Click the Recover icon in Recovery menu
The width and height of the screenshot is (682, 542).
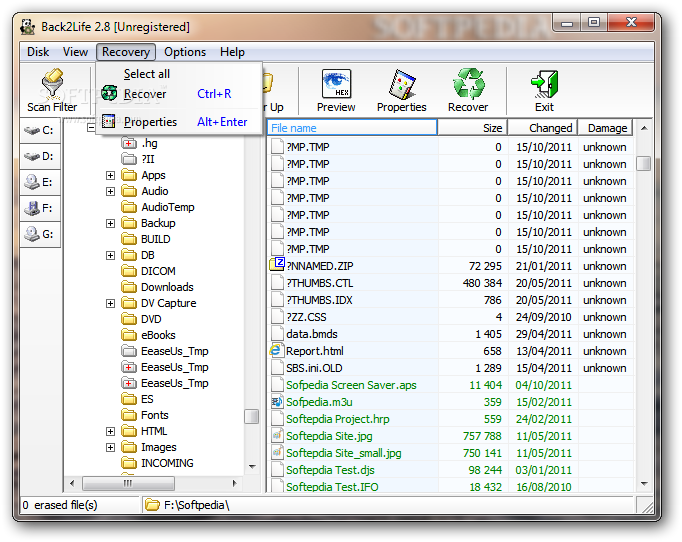109,93
